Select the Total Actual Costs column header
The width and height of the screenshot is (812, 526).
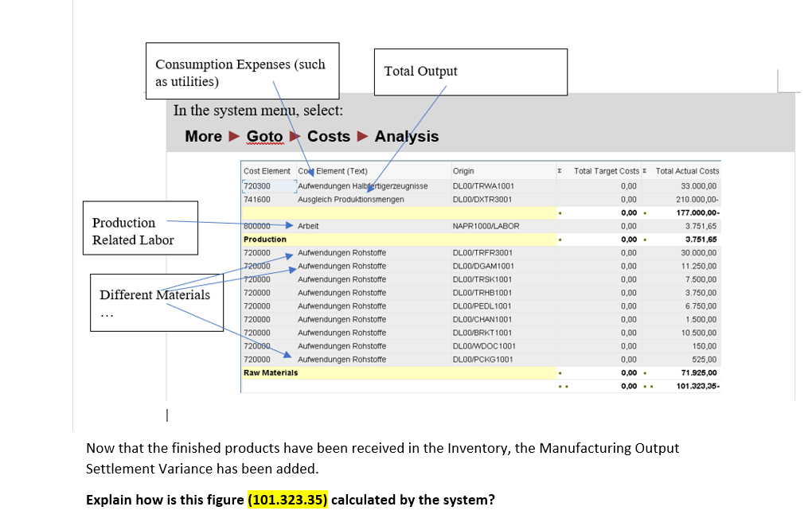[x=687, y=171]
